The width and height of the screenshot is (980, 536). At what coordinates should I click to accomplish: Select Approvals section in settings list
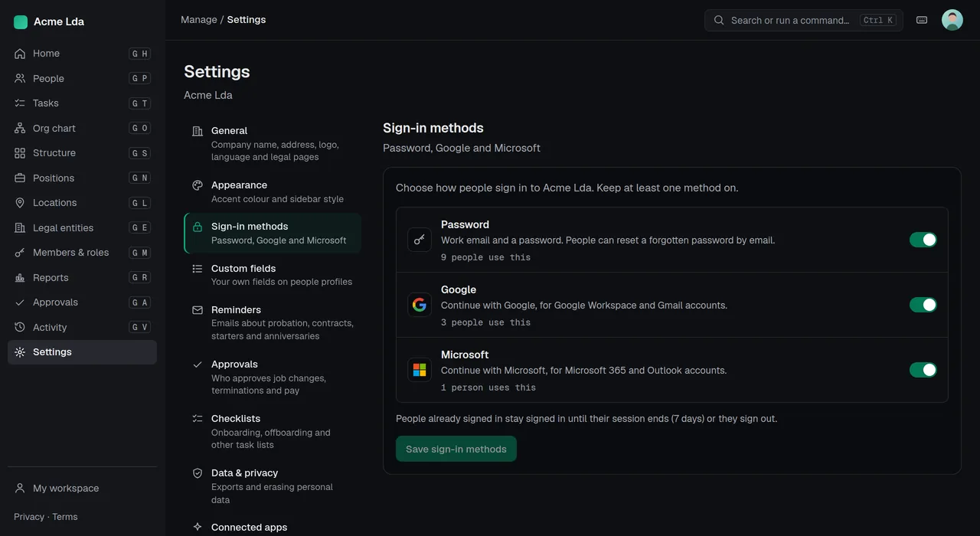click(273, 377)
